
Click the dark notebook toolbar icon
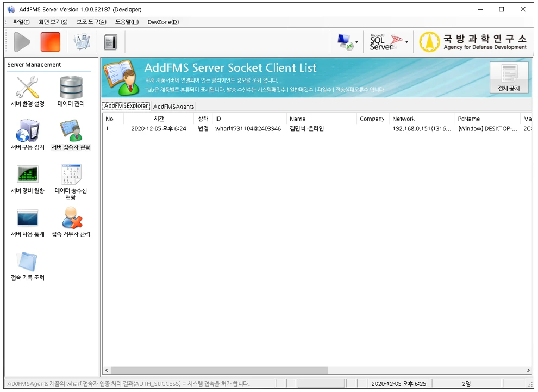110,42
